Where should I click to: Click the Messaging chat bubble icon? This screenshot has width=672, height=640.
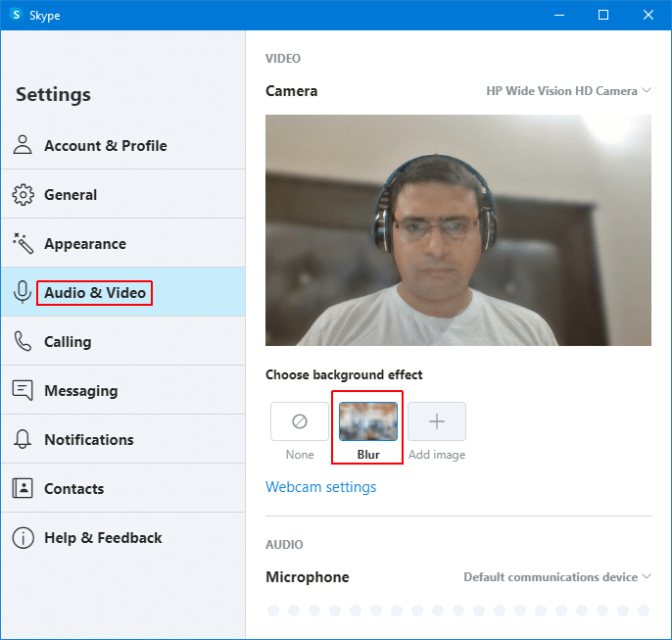(23, 390)
